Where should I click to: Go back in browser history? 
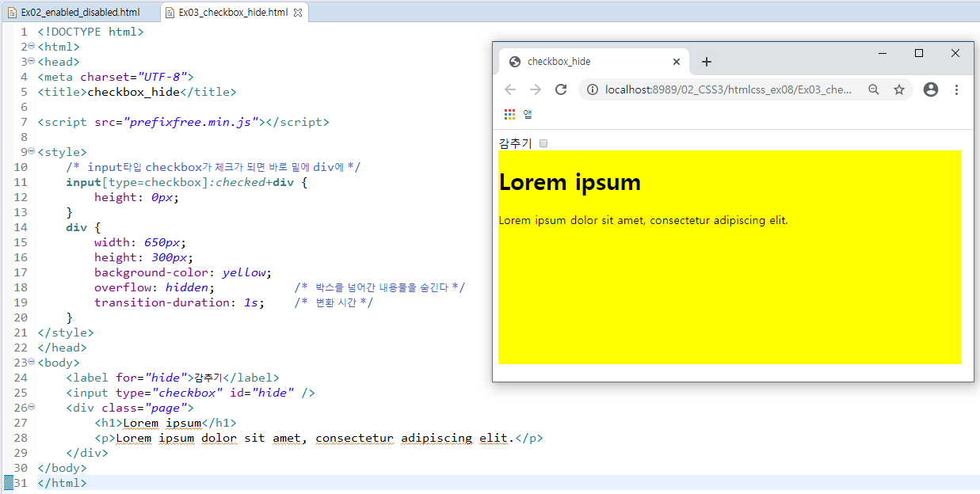tap(510, 89)
